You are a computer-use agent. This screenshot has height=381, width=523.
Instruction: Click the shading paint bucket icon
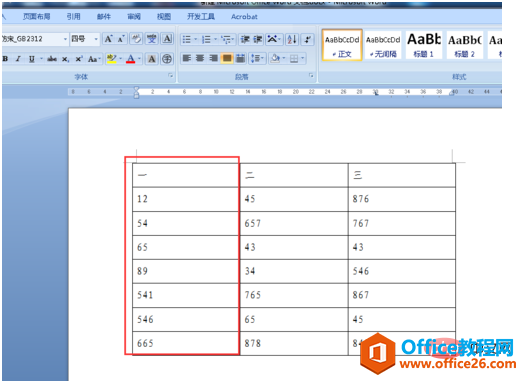click(275, 59)
